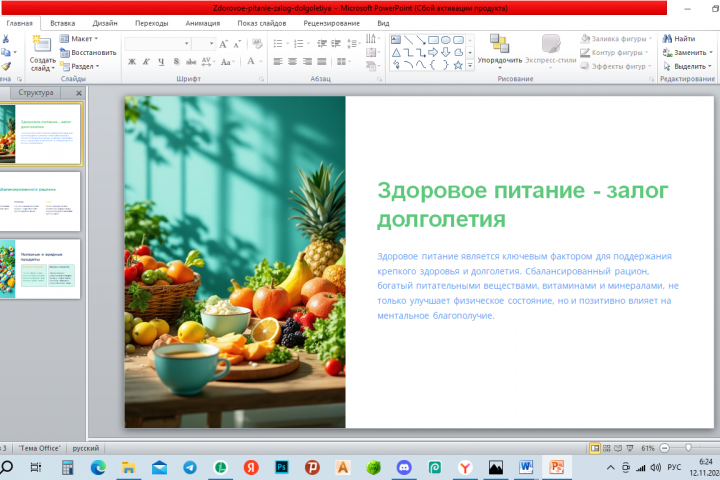Increase list indent level
The image size is (720, 480).
click(336, 44)
